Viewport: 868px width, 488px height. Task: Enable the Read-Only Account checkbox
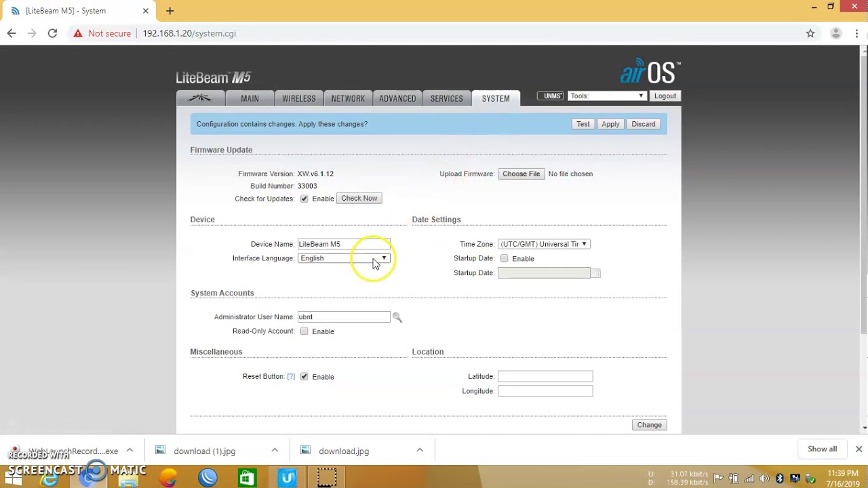tap(304, 331)
